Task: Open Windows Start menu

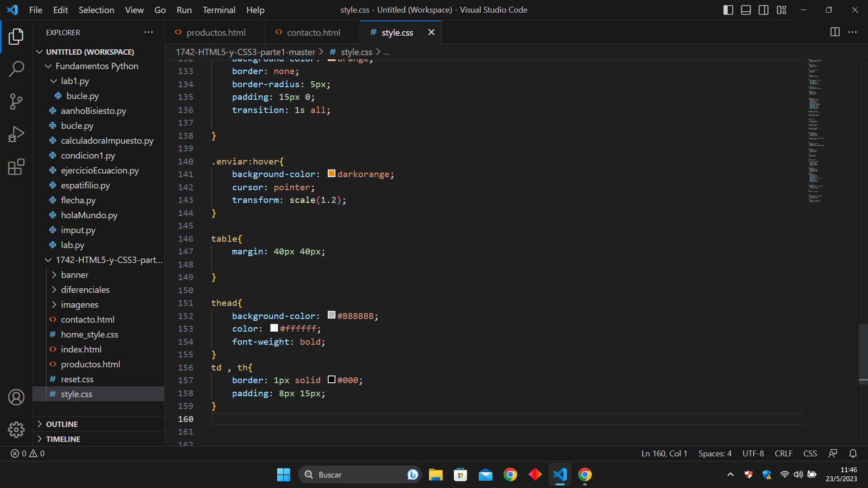Action: 283,474
